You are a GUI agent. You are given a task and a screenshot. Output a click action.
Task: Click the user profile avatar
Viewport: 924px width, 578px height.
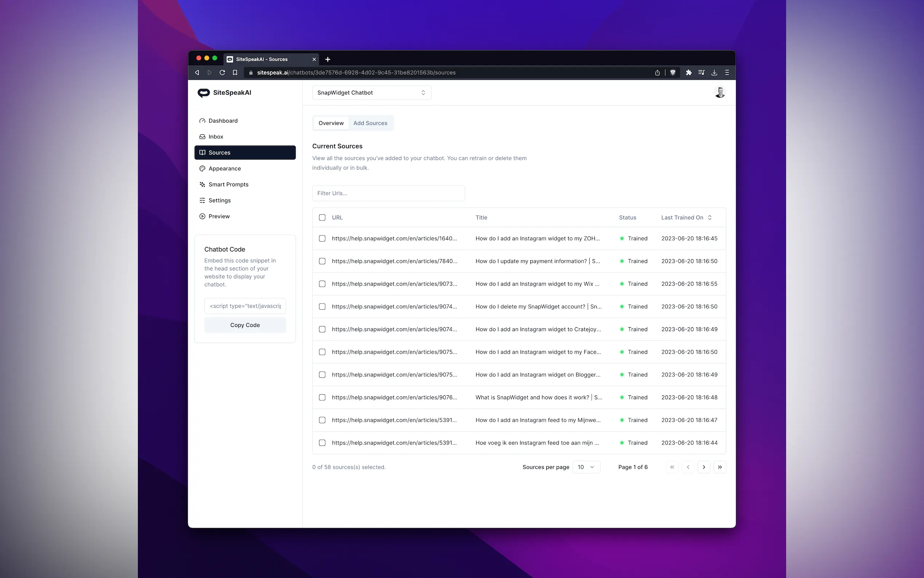pos(720,92)
